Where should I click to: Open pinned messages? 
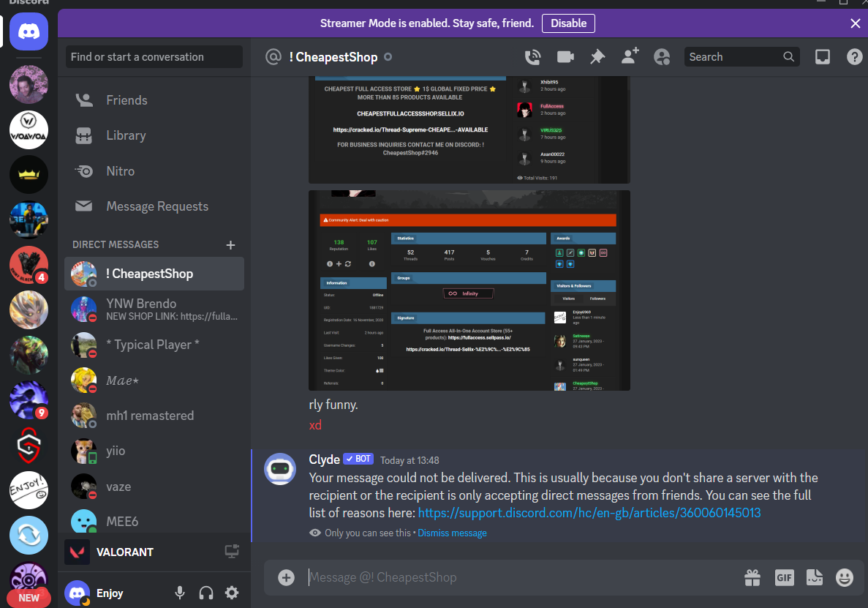point(597,57)
